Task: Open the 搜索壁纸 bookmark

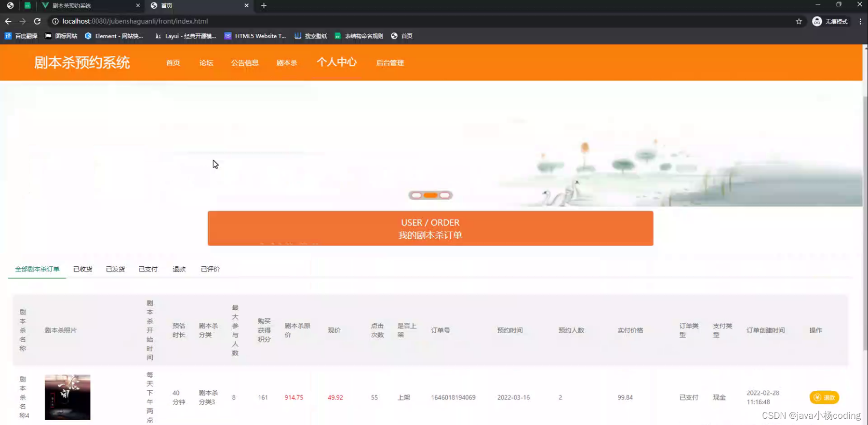Action: (x=310, y=36)
